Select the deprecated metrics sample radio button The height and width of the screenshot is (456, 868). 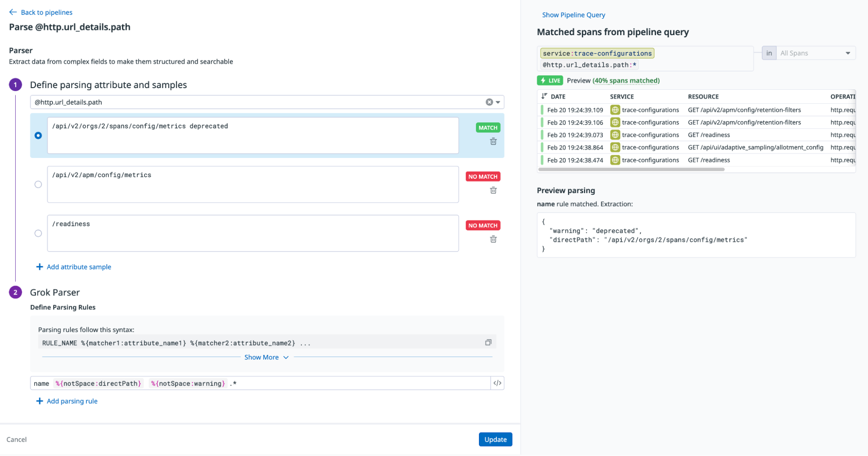pos(38,135)
